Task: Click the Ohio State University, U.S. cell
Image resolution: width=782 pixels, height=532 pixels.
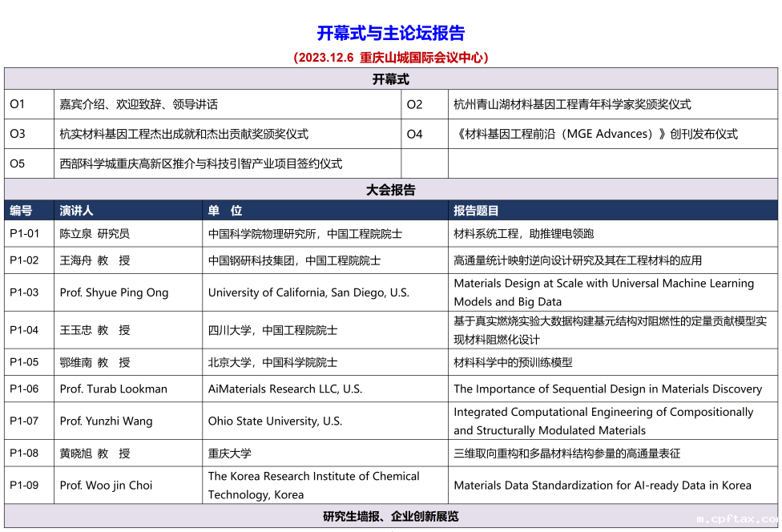Action: coord(275,421)
